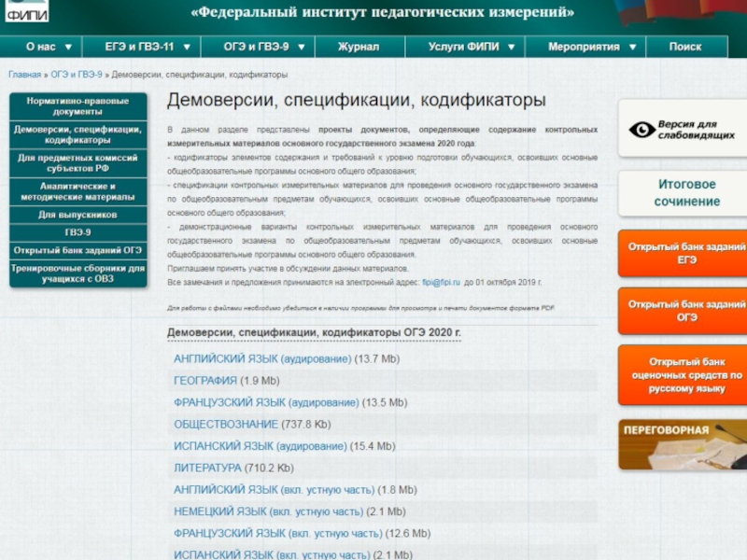Go to ОГЭ и ГВЭ-9 breadcrumb link
Image resolution: width=747 pixels, height=560 pixels.
click(77, 75)
